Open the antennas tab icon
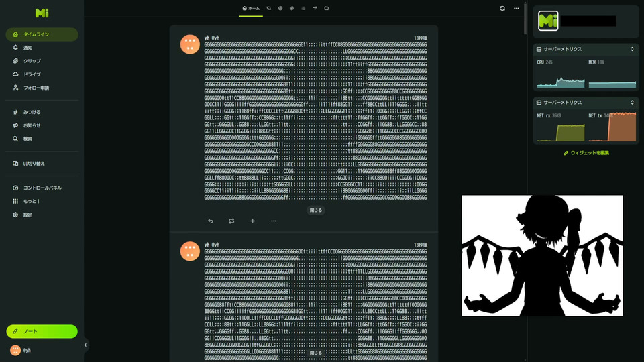This screenshot has width=644, height=362. [315, 8]
